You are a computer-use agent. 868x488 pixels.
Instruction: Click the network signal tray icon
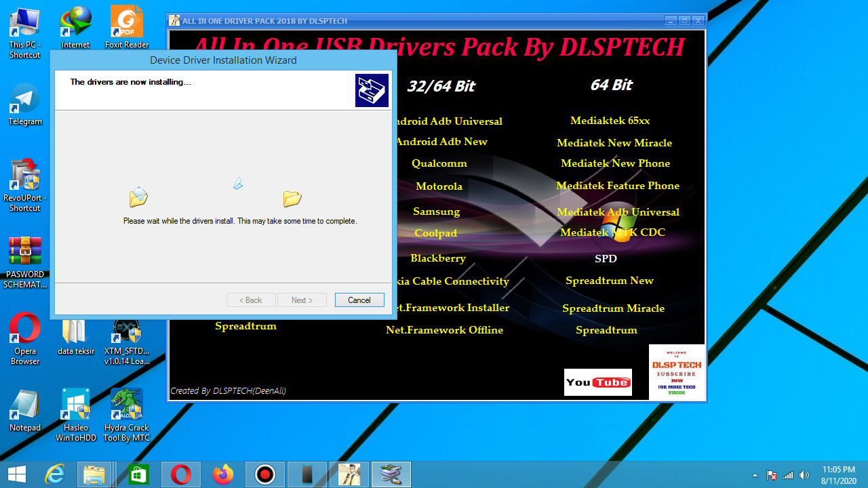[788, 475]
